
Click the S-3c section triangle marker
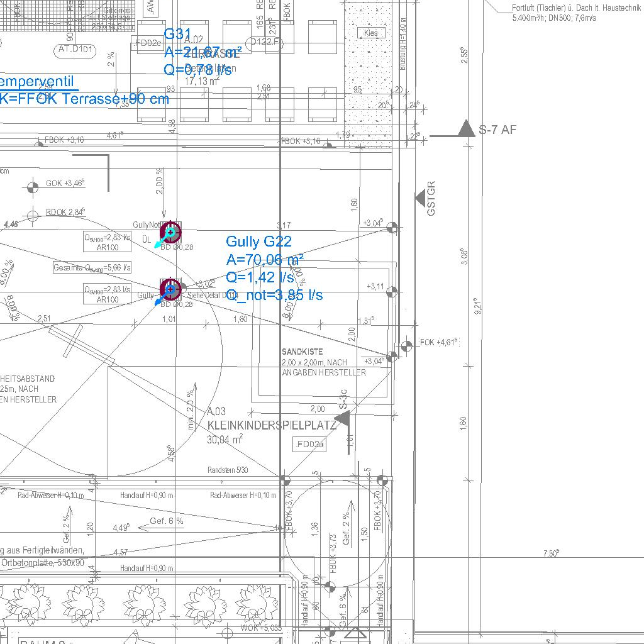[x=343, y=419]
